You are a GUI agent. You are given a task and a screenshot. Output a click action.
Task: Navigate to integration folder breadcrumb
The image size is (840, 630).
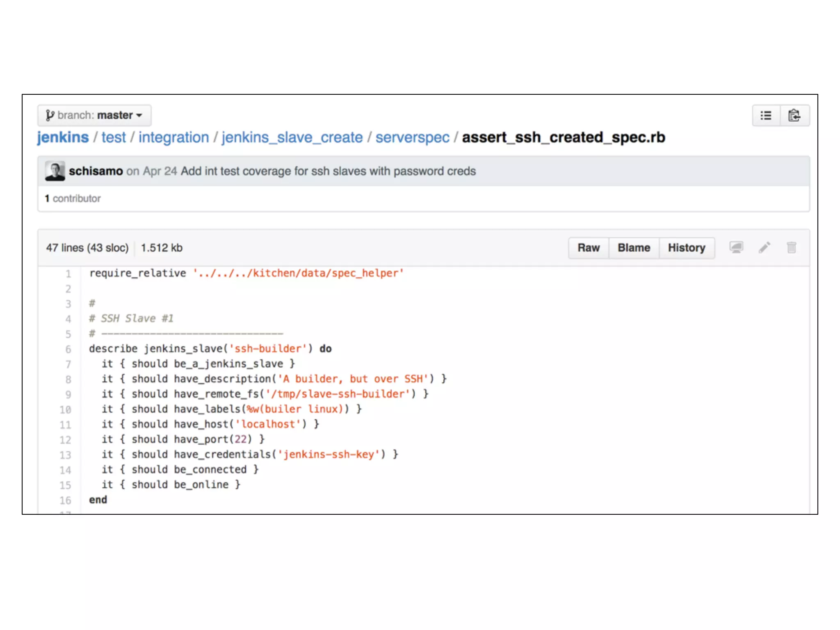pyautogui.click(x=173, y=137)
